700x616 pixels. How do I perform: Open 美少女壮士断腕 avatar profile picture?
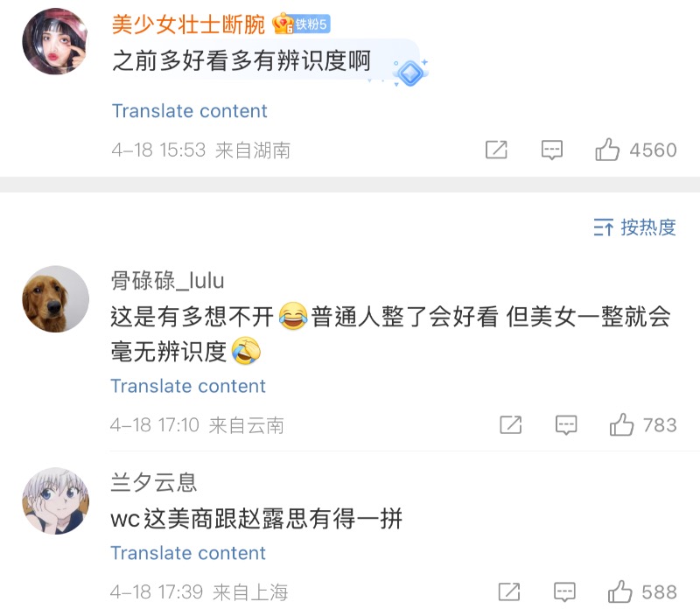(x=55, y=43)
